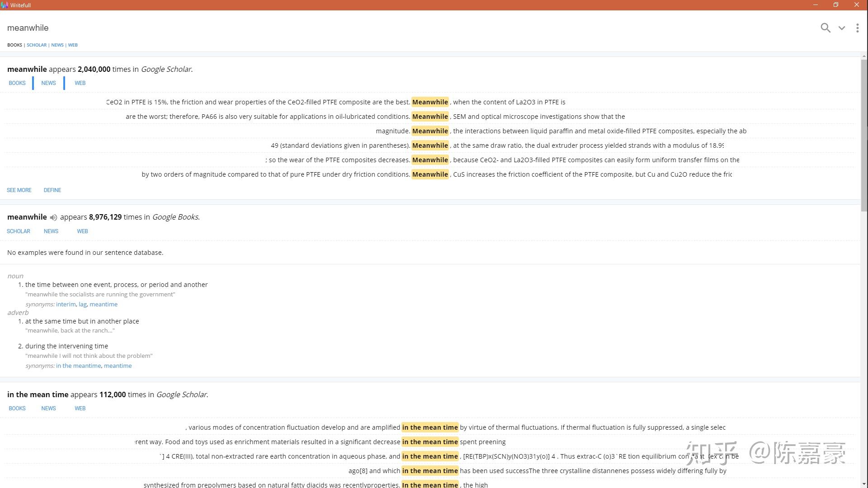This screenshot has height=488, width=868.
Task: Select WEB source under search box
Action: (73, 45)
